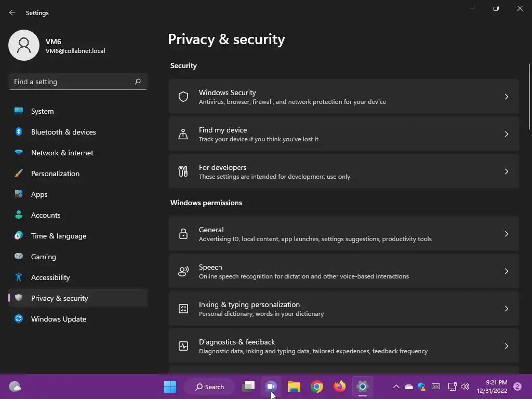532x399 pixels.
Task: Open Diagnostics & feedback via its chevron
Action: click(x=506, y=345)
